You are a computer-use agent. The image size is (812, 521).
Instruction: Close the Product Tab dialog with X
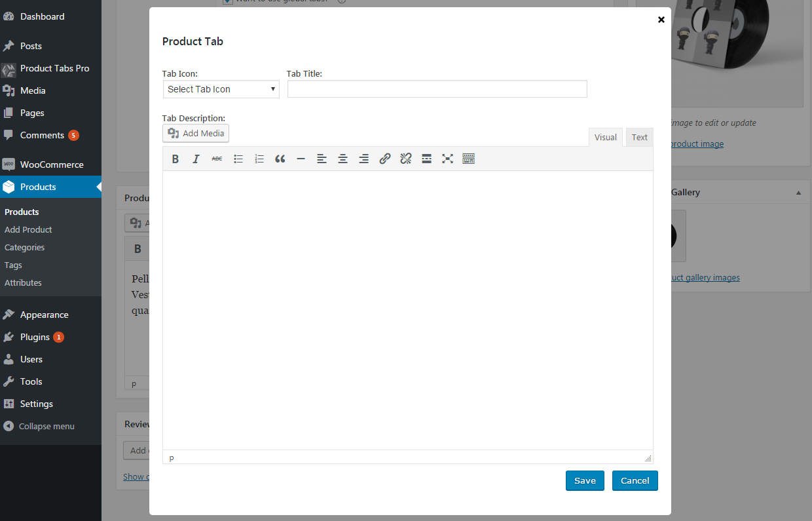click(661, 20)
